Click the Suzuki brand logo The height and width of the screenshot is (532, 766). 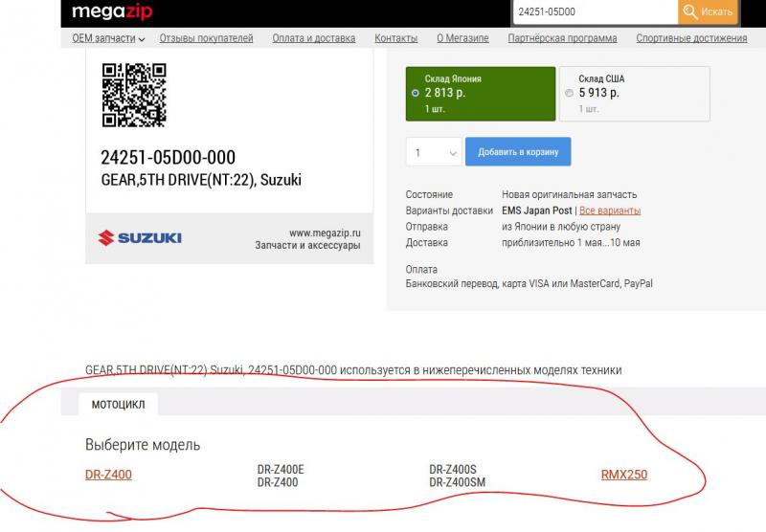pos(140,237)
